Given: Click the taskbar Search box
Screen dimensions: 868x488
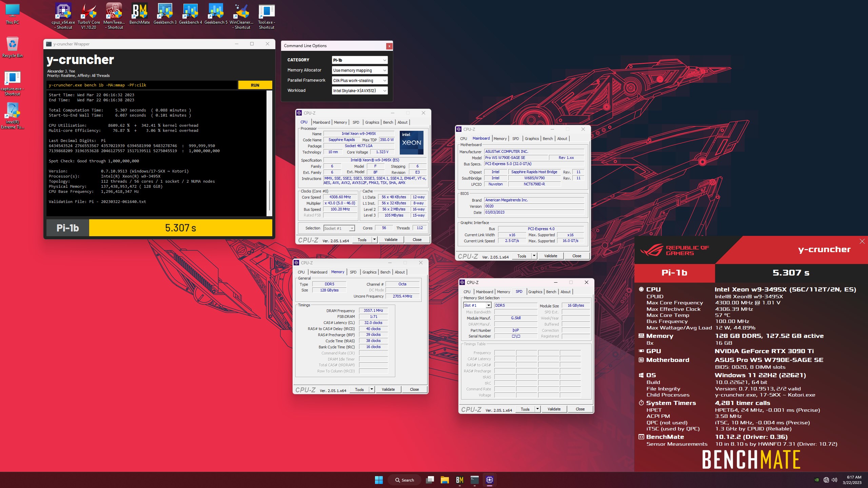Looking at the screenshot, I should (x=405, y=480).
